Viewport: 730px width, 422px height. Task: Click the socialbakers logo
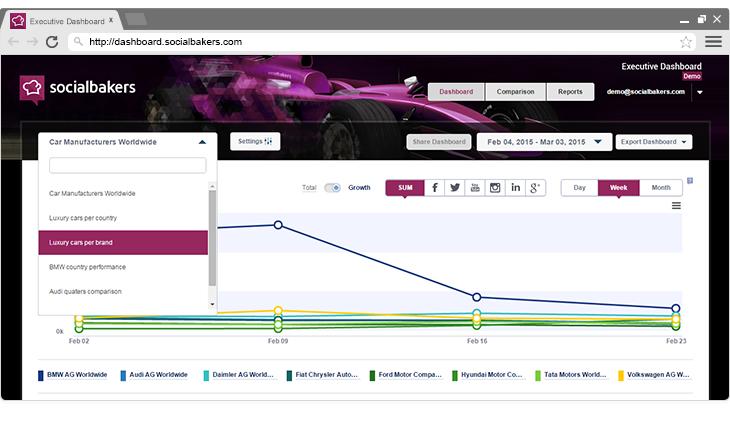coord(78,88)
